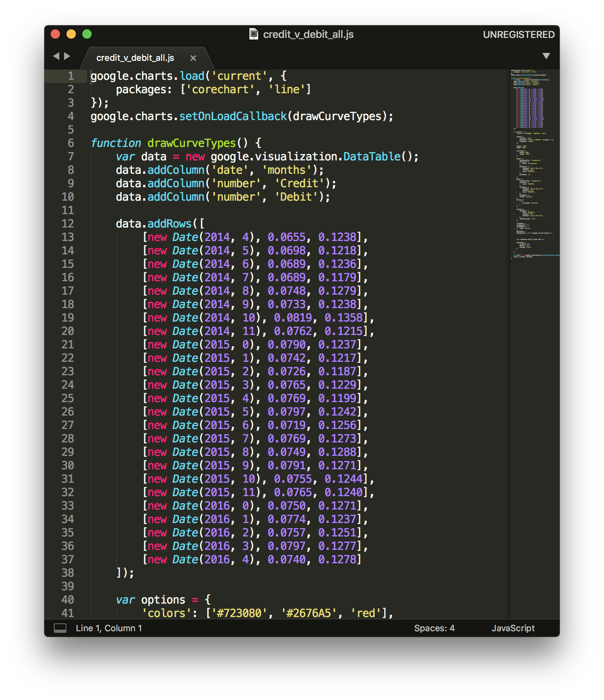Click addRows on line 12

coord(170,224)
